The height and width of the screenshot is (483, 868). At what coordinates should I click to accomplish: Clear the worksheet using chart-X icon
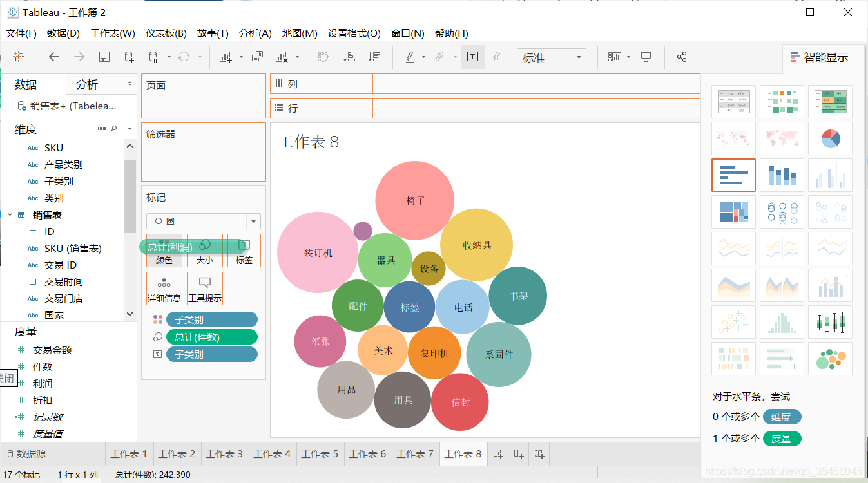[282, 57]
